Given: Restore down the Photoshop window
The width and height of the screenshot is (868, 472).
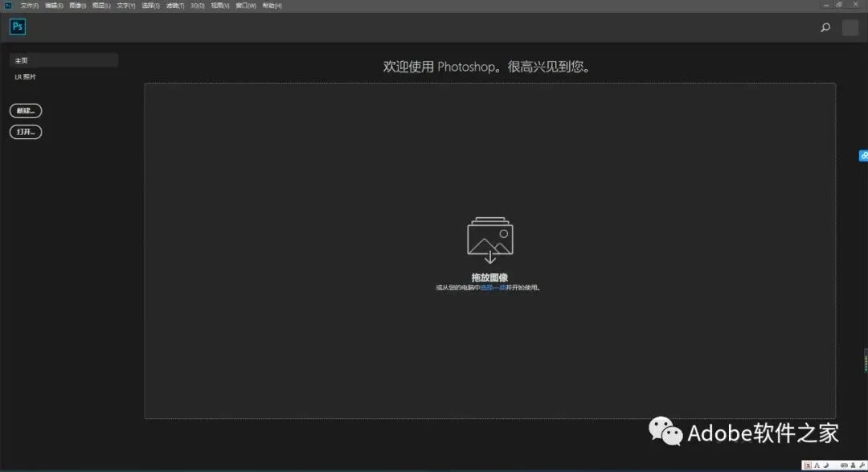Looking at the screenshot, I should pos(839,5).
